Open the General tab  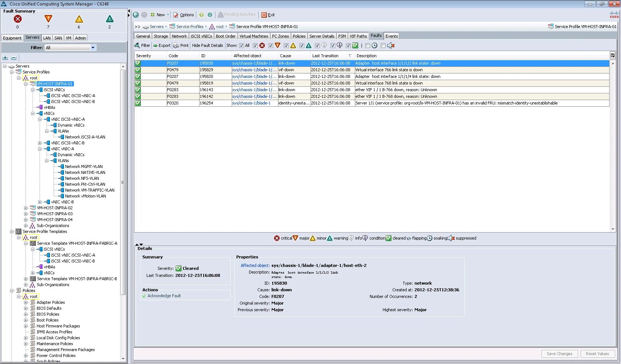click(x=143, y=36)
